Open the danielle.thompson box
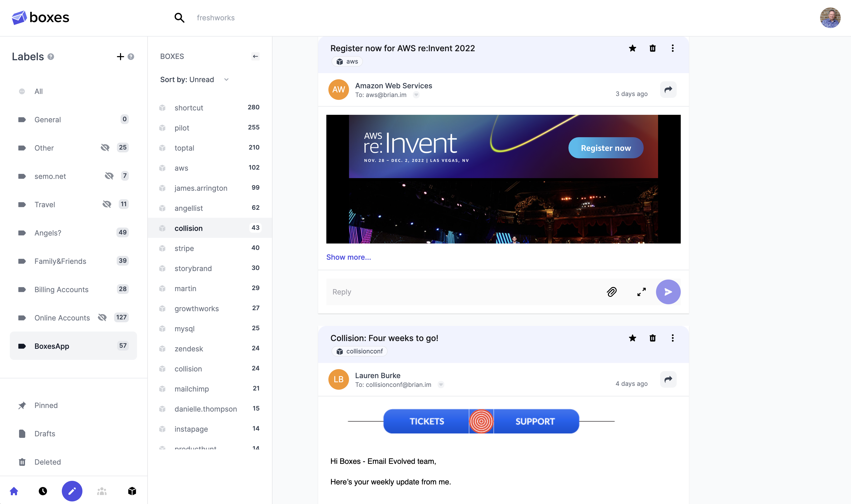 210,409
